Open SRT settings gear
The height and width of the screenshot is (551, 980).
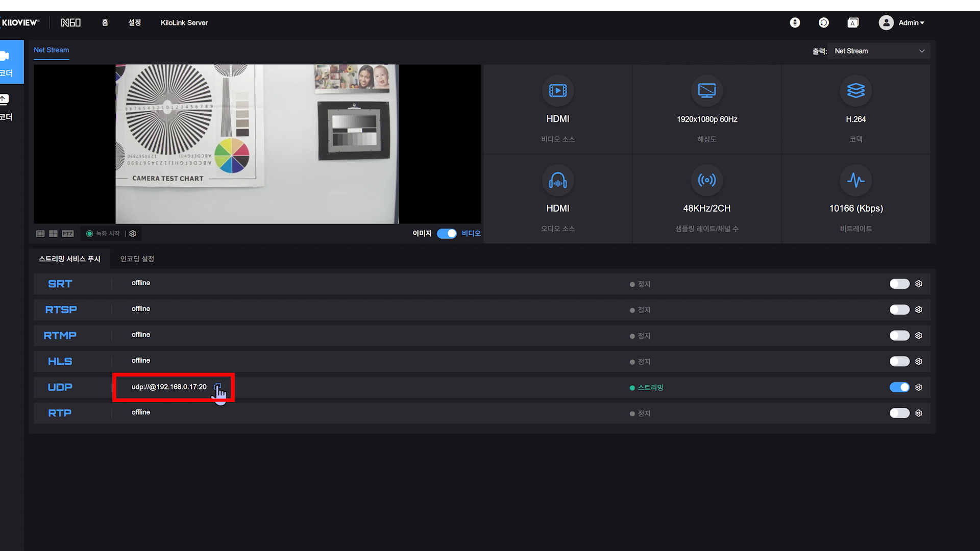click(x=919, y=284)
